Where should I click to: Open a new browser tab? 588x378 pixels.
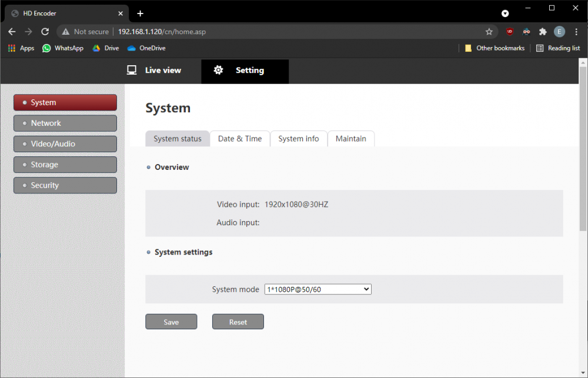tap(141, 14)
